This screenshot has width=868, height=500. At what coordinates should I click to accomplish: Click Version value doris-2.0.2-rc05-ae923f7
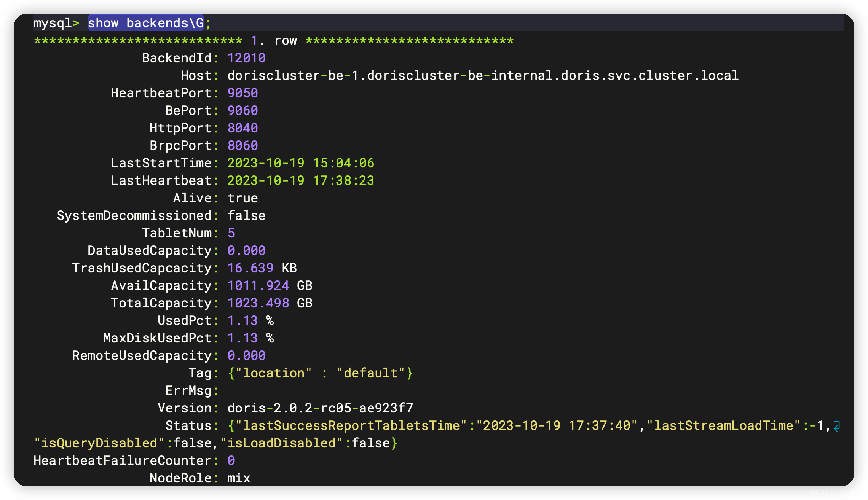pos(320,408)
